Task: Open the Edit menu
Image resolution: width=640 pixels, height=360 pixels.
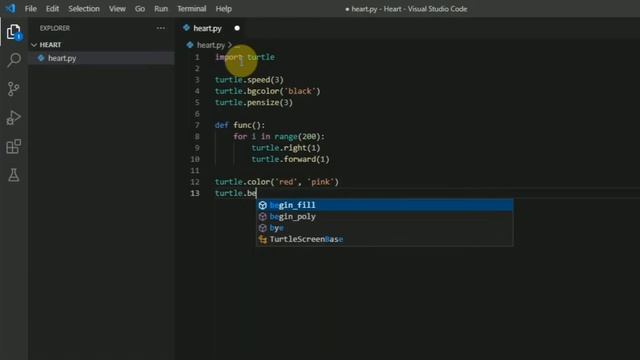Action: [x=52, y=9]
